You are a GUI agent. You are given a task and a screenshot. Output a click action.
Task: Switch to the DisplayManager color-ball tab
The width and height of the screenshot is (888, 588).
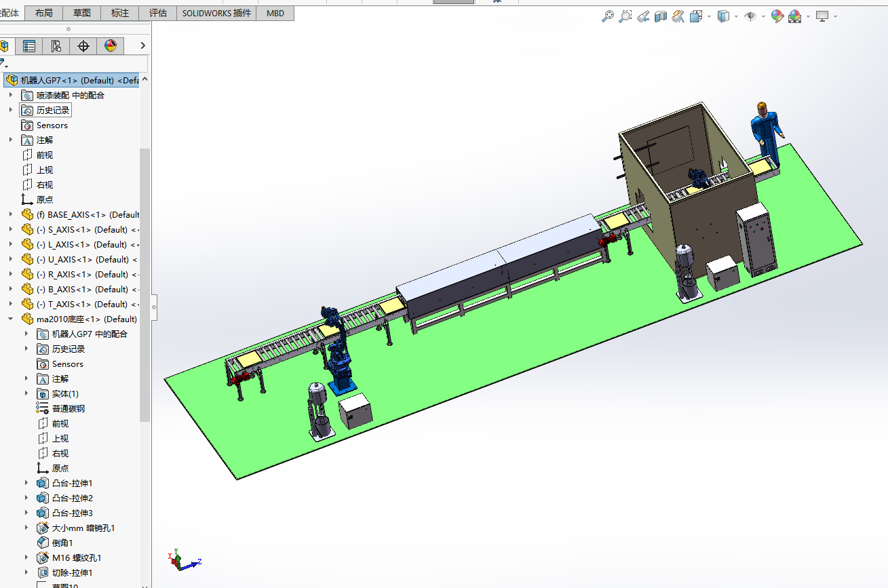point(111,46)
